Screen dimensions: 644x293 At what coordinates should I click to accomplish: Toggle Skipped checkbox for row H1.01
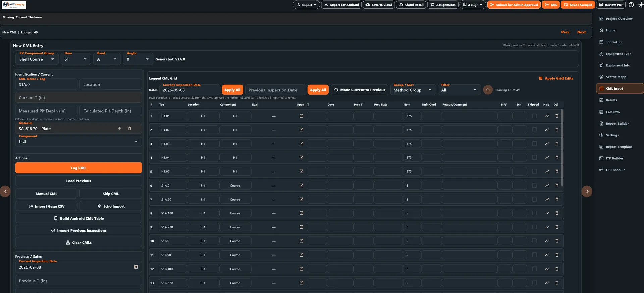click(x=534, y=116)
